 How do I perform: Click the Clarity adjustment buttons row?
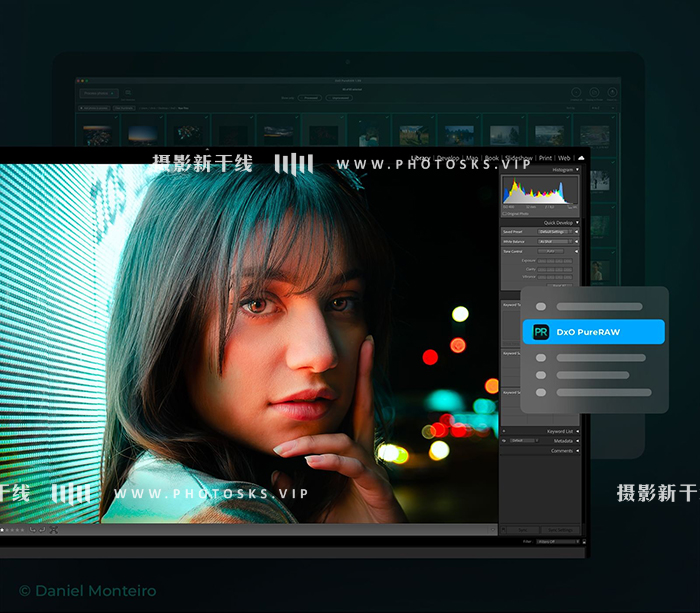pos(555,269)
